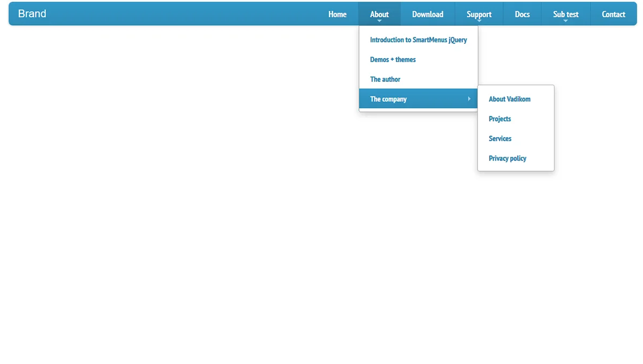Viewport: 643px width, 364px height.
Task: Select Projects in the company flyout
Action: tap(499, 119)
